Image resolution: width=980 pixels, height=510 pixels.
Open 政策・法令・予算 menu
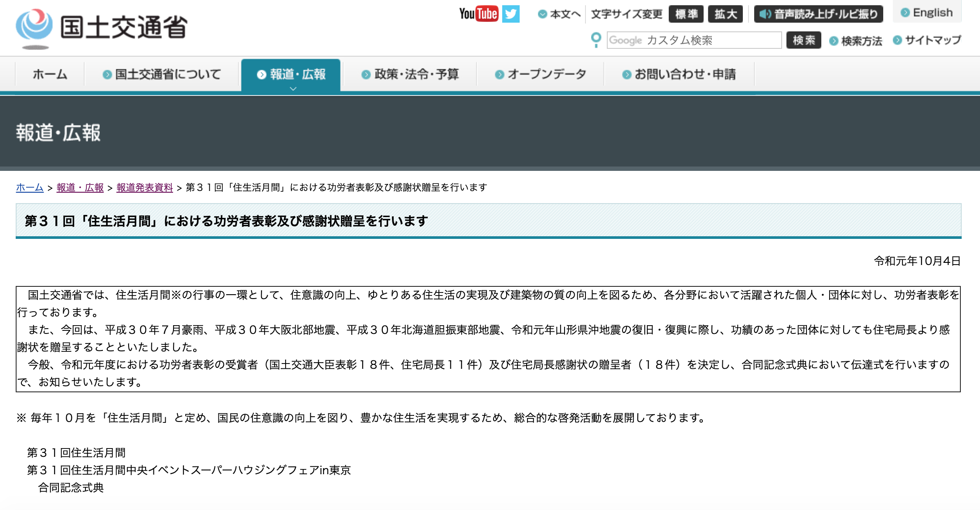410,74
